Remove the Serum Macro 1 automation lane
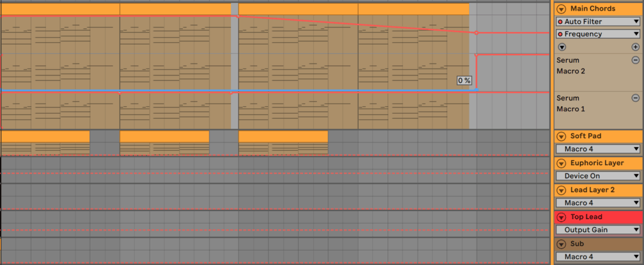The height and width of the screenshot is (265, 644). [x=635, y=98]
